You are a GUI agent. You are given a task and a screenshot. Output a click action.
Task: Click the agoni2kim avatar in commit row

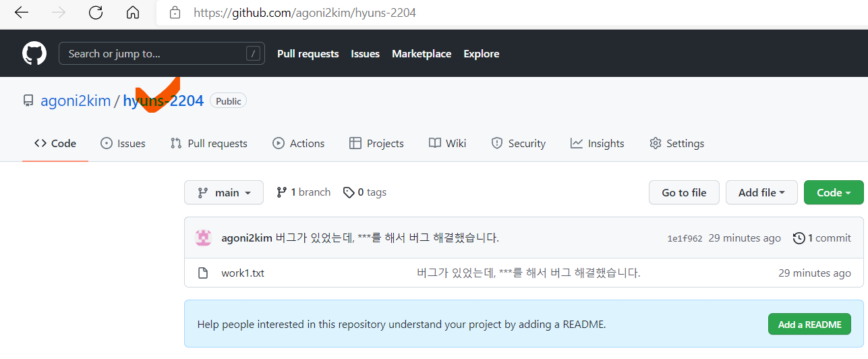click(203, 238)
